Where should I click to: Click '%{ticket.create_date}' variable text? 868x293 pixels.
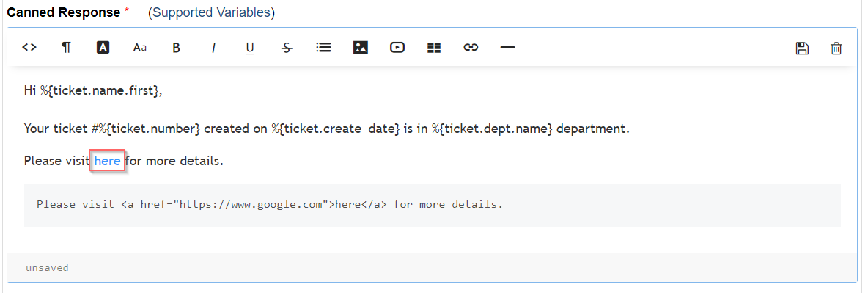point(335,129)
